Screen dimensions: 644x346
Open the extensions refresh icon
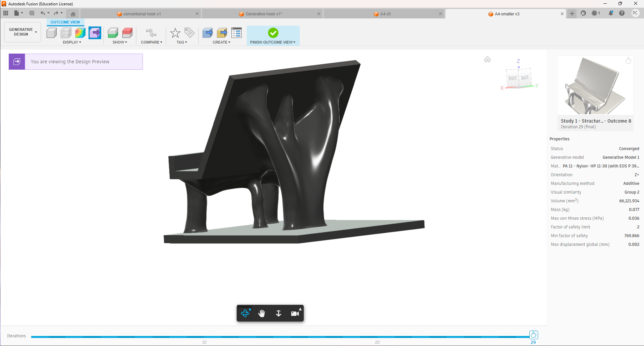(x=583, y=13)
